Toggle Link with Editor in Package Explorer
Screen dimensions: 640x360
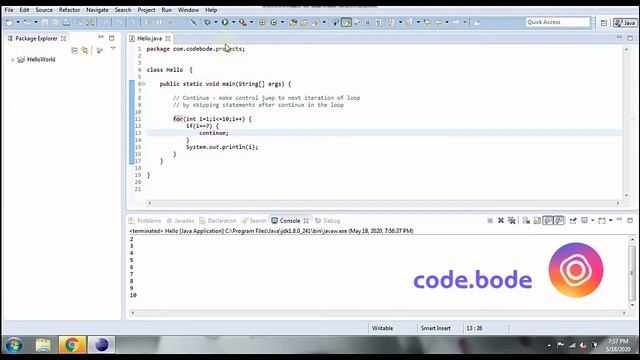pos(85,50)
